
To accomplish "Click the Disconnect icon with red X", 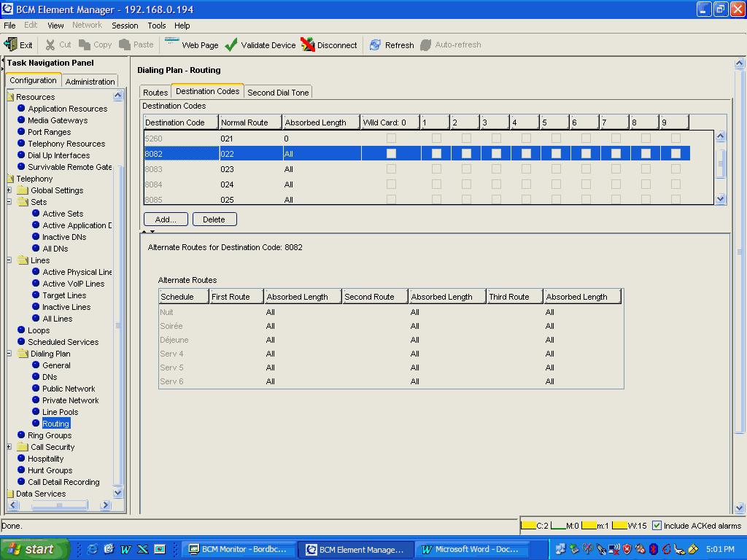I will 308,44.
